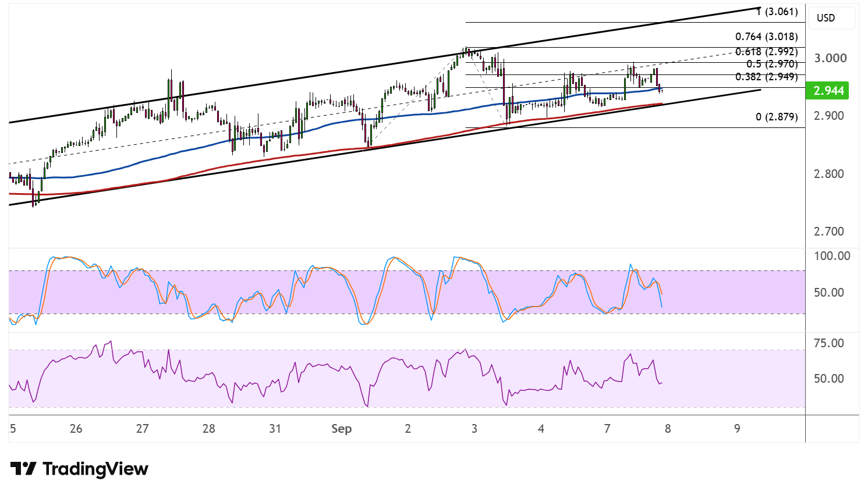Click the 2.800 price axis label

pyautogui.click(x=829, y=174)
